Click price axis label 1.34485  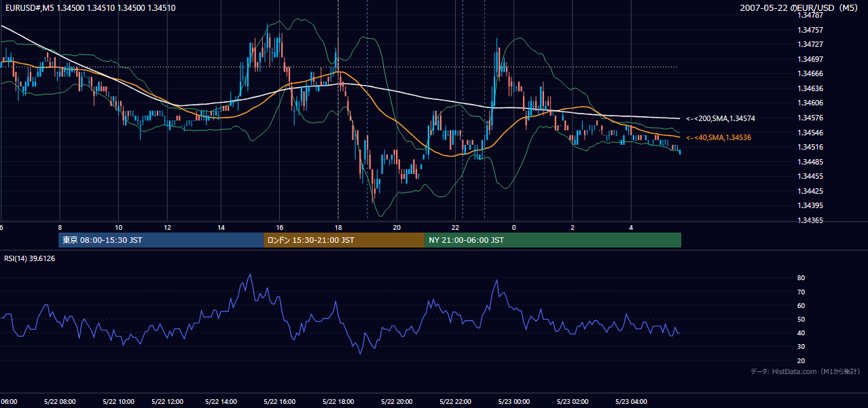tap(811, 162)
